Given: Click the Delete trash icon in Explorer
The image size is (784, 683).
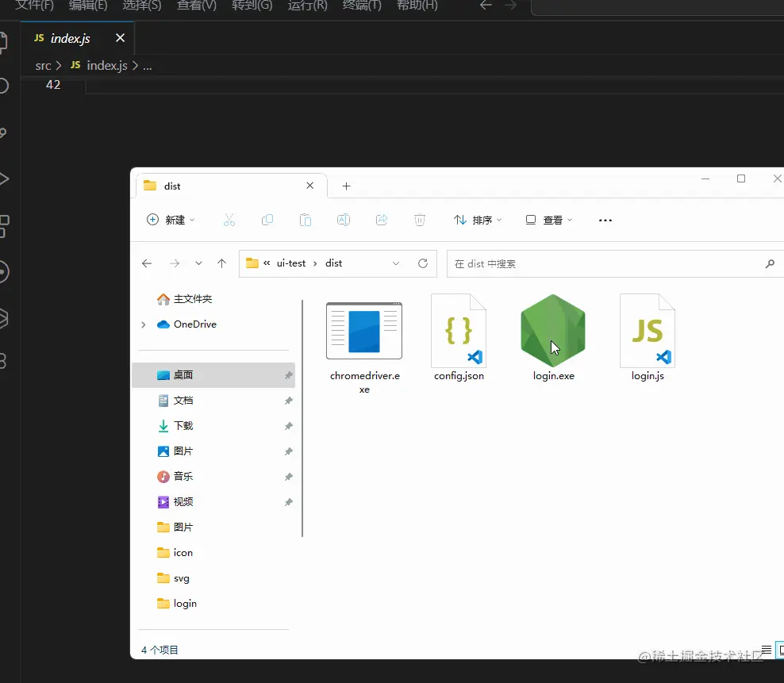Looking at the screenshot, I should click(x=420, y=220).
